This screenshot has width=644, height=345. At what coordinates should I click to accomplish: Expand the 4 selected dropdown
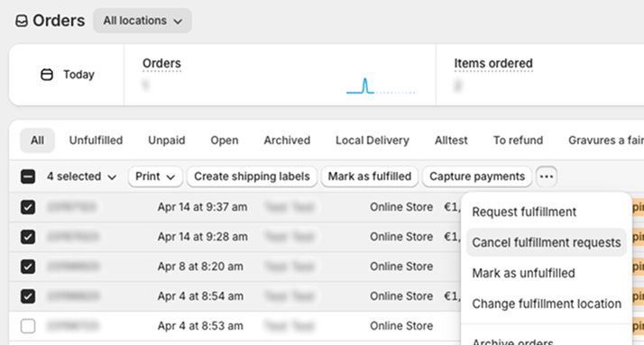pos(81,177)
